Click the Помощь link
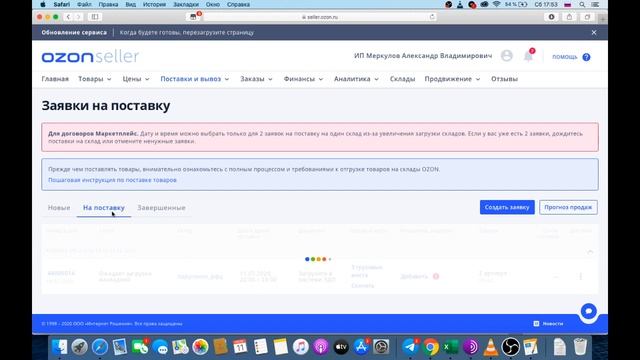 tap(565, 57)
